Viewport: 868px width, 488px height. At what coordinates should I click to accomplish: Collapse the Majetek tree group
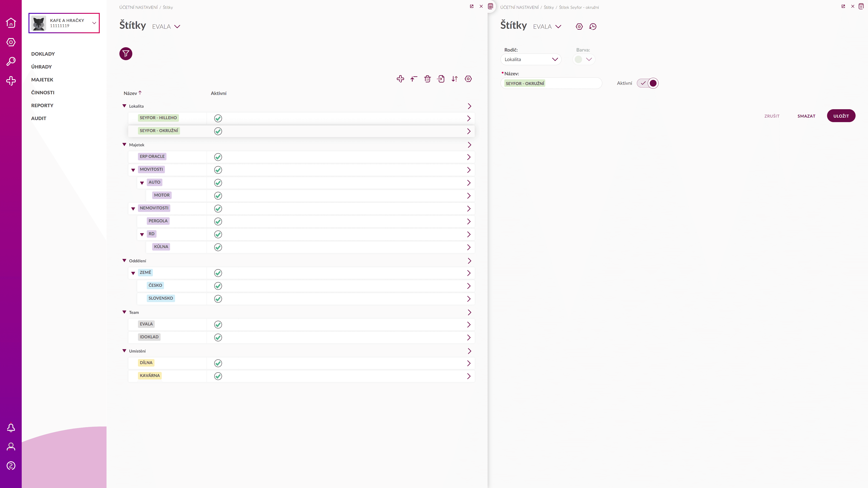124,145
